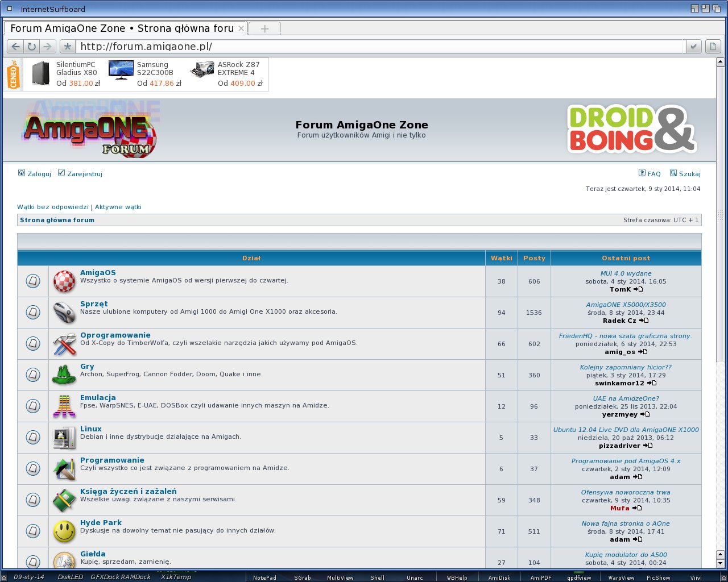Click the Gry green hat forum icon
728x582 pixels.
[64, 375]
